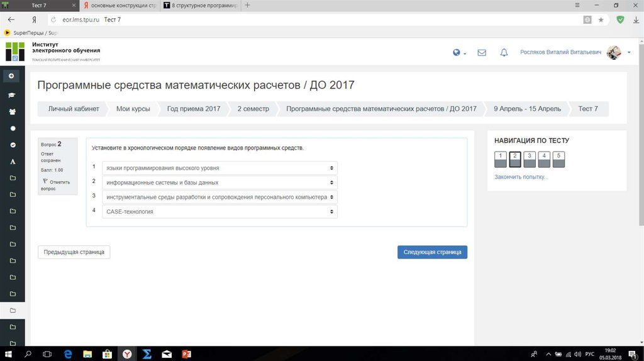Jump to question 1 in test navigation
The height and width of the screenshot is (361, 644).
(500, 159)
